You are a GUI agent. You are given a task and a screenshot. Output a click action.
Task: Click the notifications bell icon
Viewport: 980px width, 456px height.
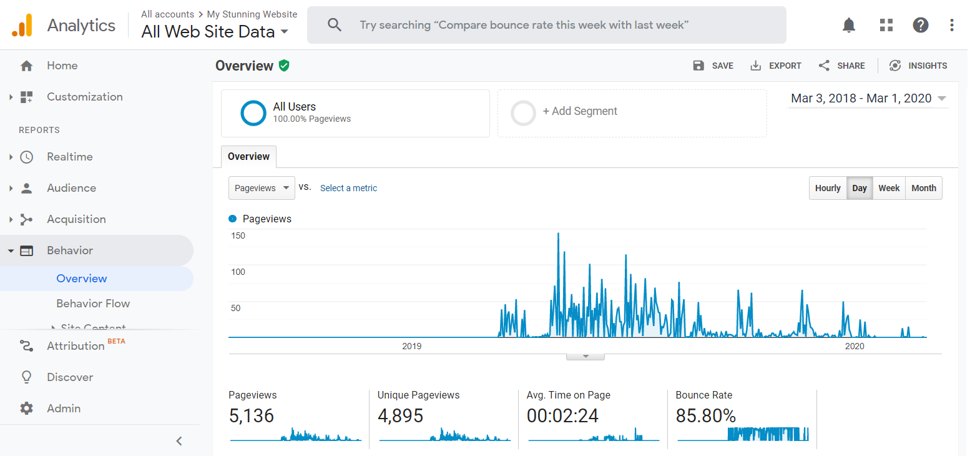(x=848, y=25)
